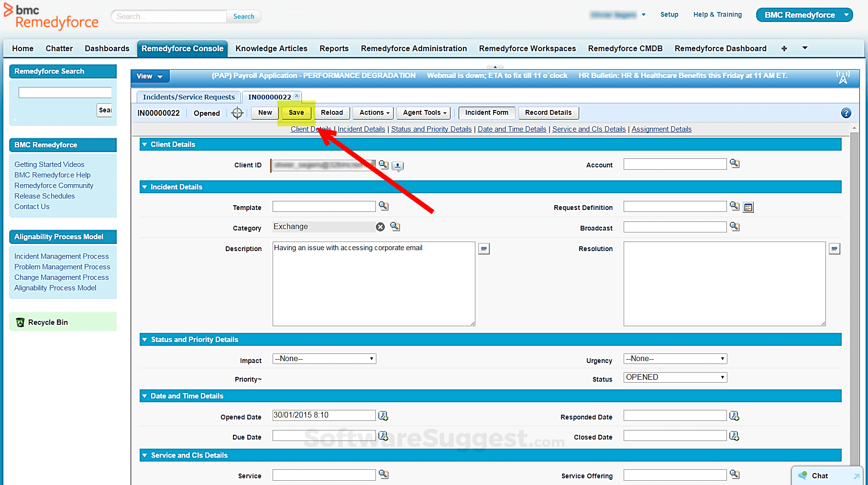Click the Account lookup icon

pyautogui.click(x=735, y=164)
